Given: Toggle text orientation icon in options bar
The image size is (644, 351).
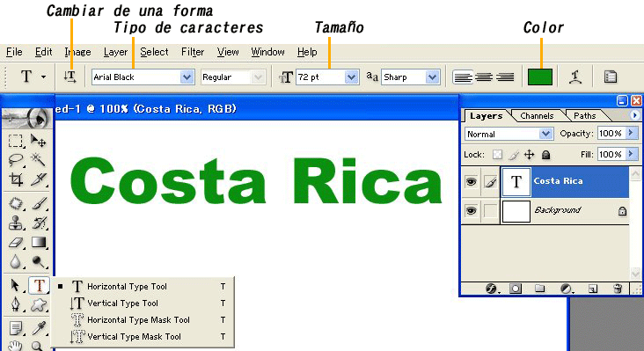Looking at the screenshot, I should (70, 77).
